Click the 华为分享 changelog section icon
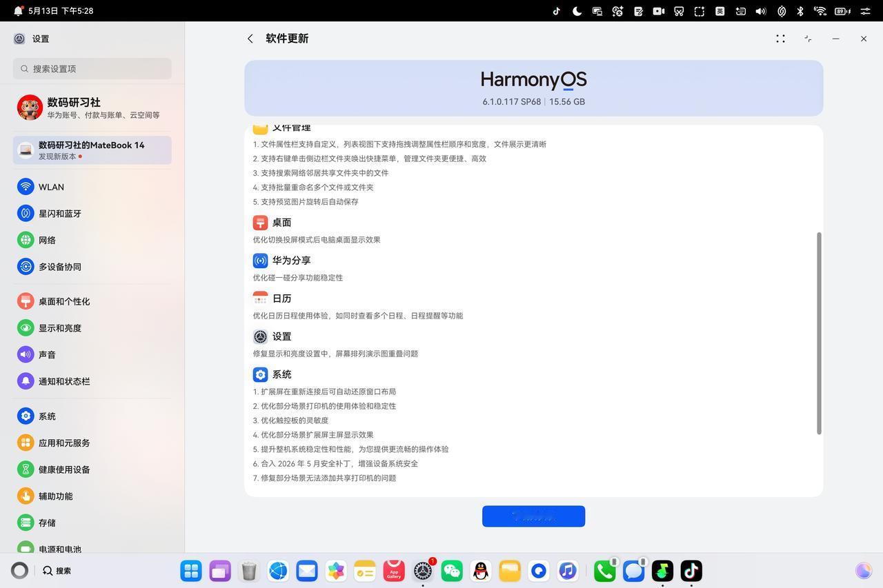Viewport: 883px width, 588px height. 260,261
